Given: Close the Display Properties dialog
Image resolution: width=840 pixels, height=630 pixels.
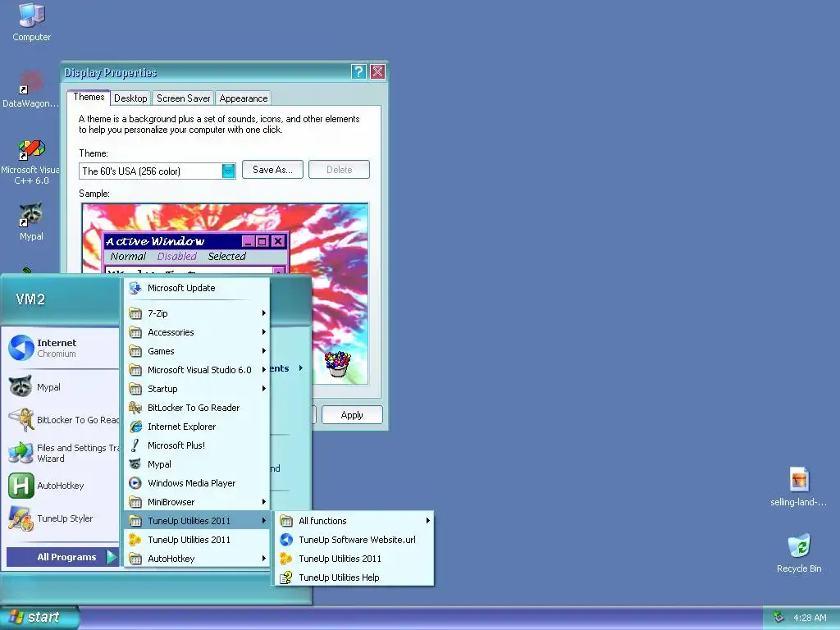Looking at the screenshot, I should [377, 72].
